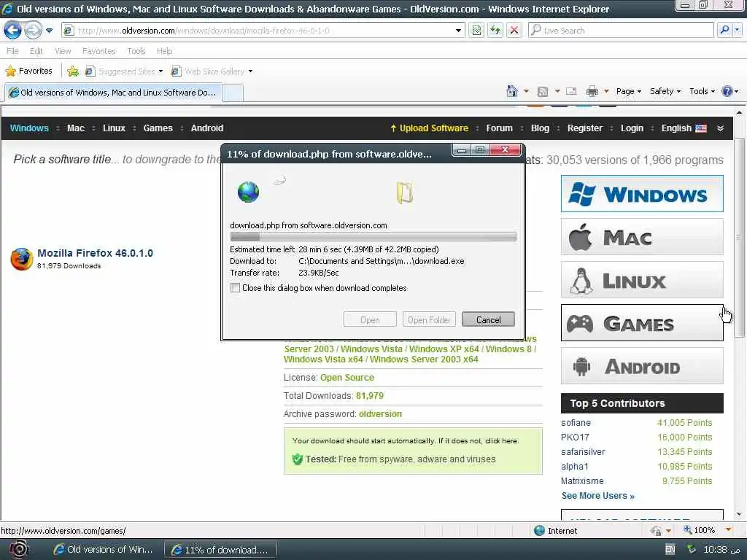Click the Mozilla Firefox logo icon
The width and height of the screenshot is (747, 560).
point(22,259)
